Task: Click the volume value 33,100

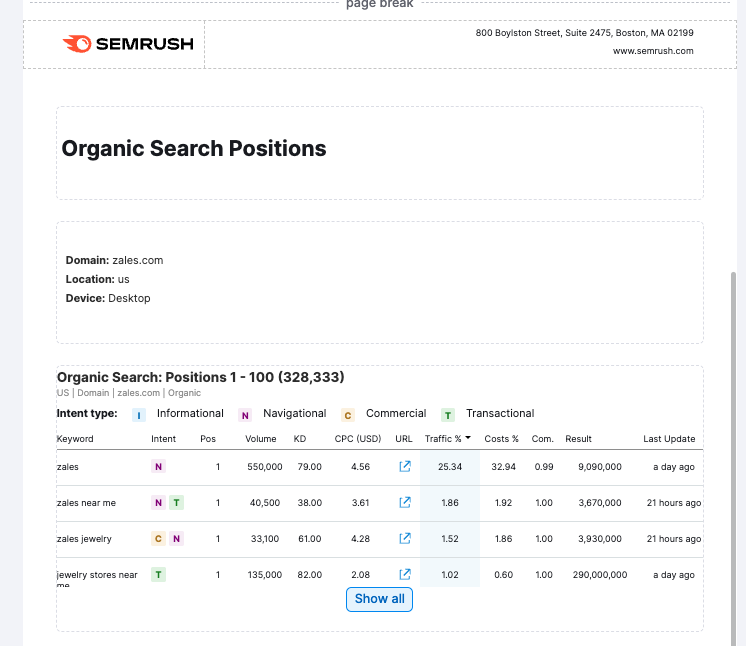Action: [265, 538]
